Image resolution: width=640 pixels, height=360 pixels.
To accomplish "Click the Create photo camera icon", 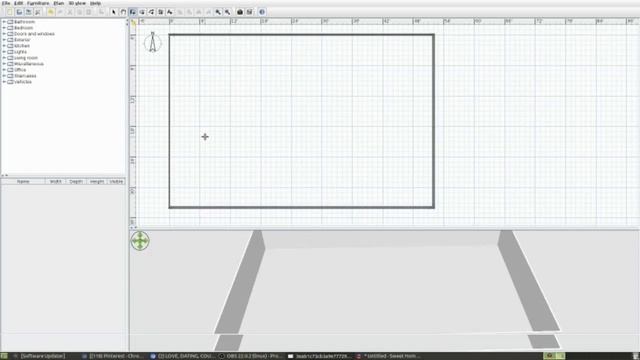I will (240, 12).
